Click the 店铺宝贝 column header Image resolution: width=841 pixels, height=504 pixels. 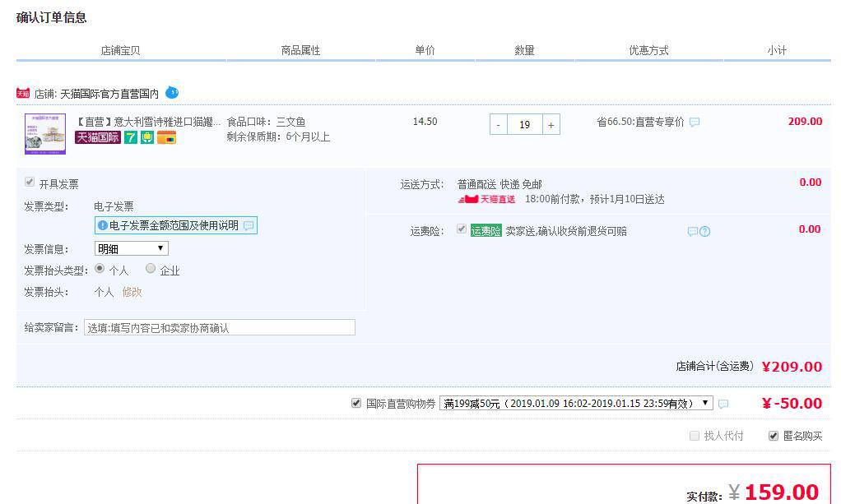[x=121, y=50]
